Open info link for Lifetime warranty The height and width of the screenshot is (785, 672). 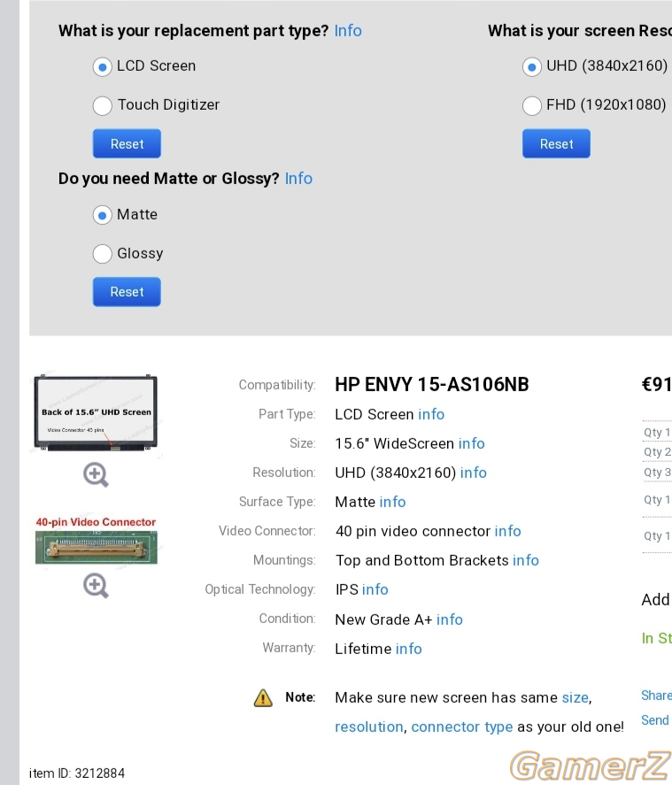click(409, 649)
